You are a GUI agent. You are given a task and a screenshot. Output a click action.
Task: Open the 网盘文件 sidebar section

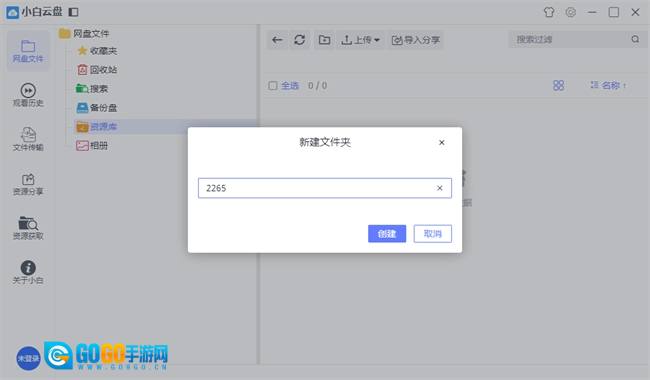click(x=28, y=51)
